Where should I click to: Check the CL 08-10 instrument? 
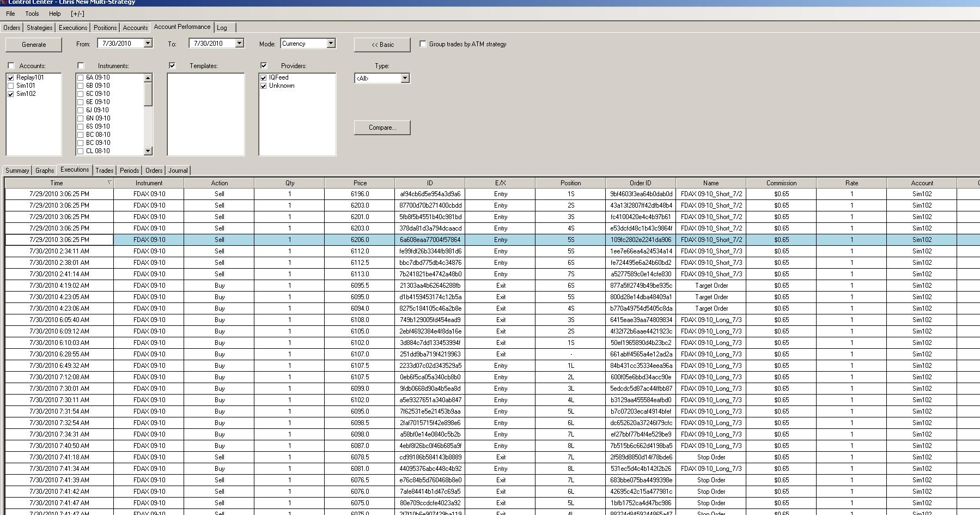point(81,152)
